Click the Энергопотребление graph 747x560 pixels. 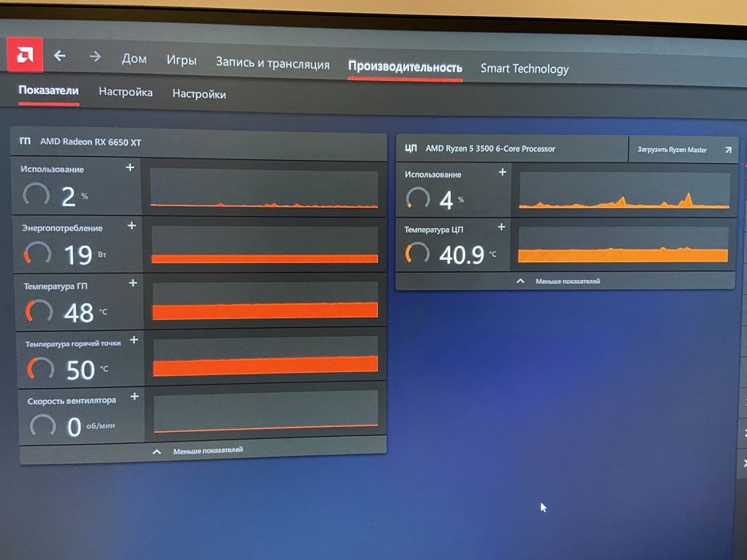[265, 245]
